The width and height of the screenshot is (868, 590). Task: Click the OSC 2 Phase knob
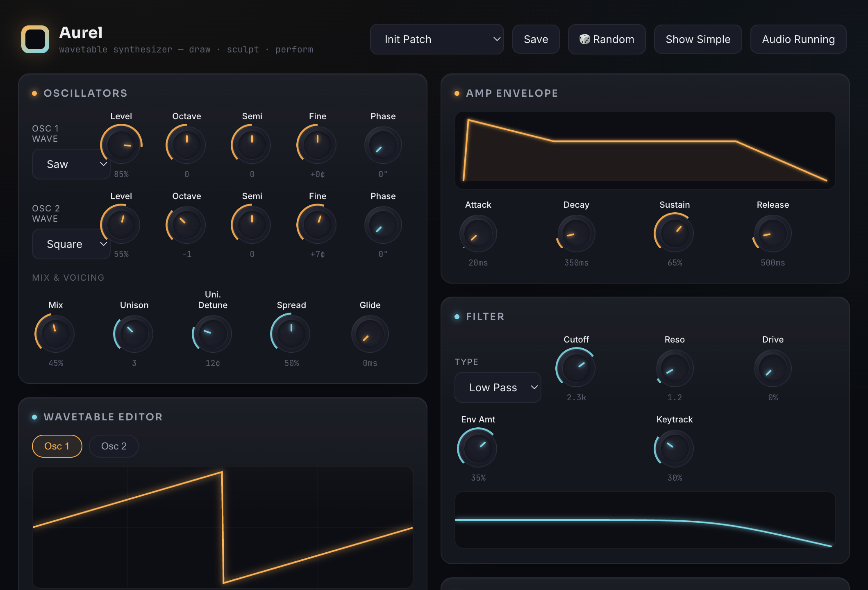click(x=383, y=225)
